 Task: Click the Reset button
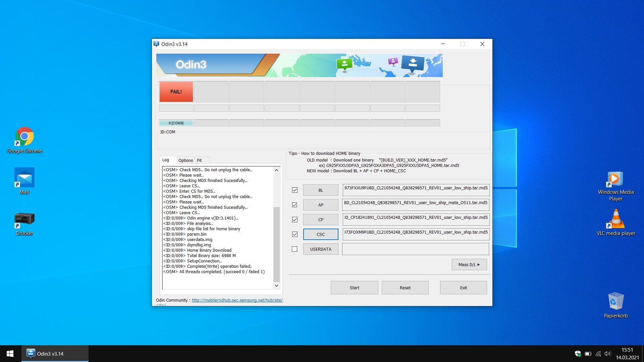coord(405,288)
